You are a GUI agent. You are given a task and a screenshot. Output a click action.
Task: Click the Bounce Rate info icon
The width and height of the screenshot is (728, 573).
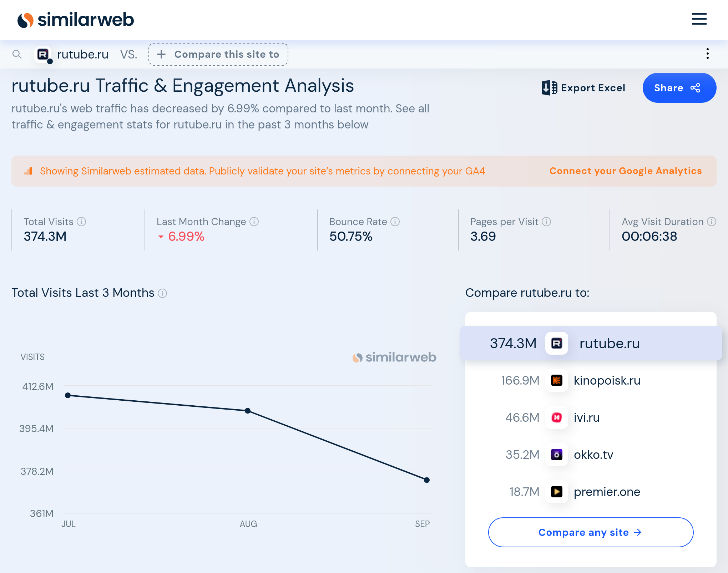pyautogui.click(x=395, y=222)
